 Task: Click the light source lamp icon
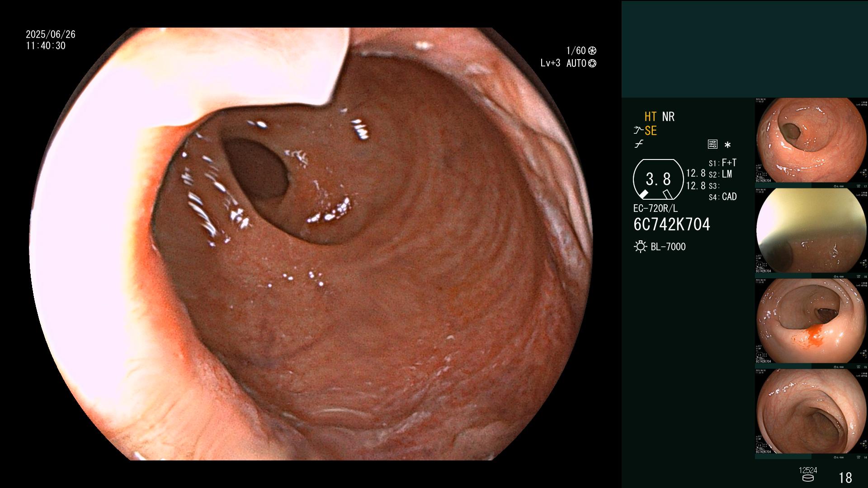tap(640, 247)
